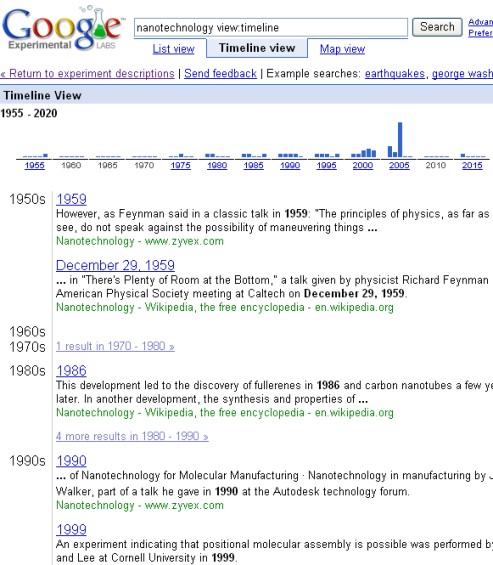Open the 1986 result heading link
This screenshot has height=565, width=493.
(x=71, y=371)
